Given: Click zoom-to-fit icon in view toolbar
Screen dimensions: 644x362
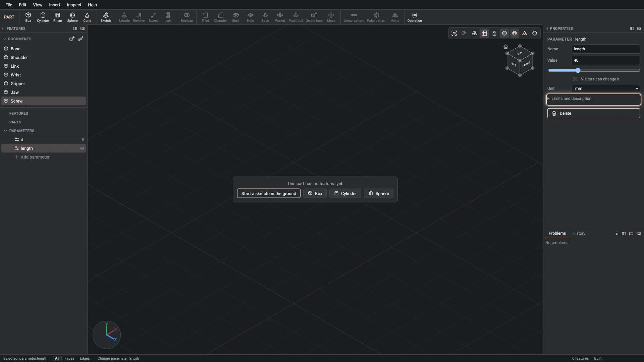Looking at the screenshot, I should point(454,33).
